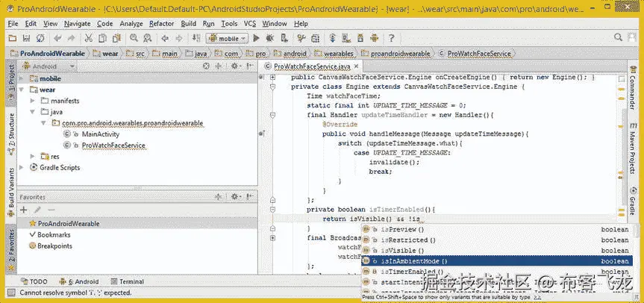Toggle the Commander tool window

[x=631, y=87]
